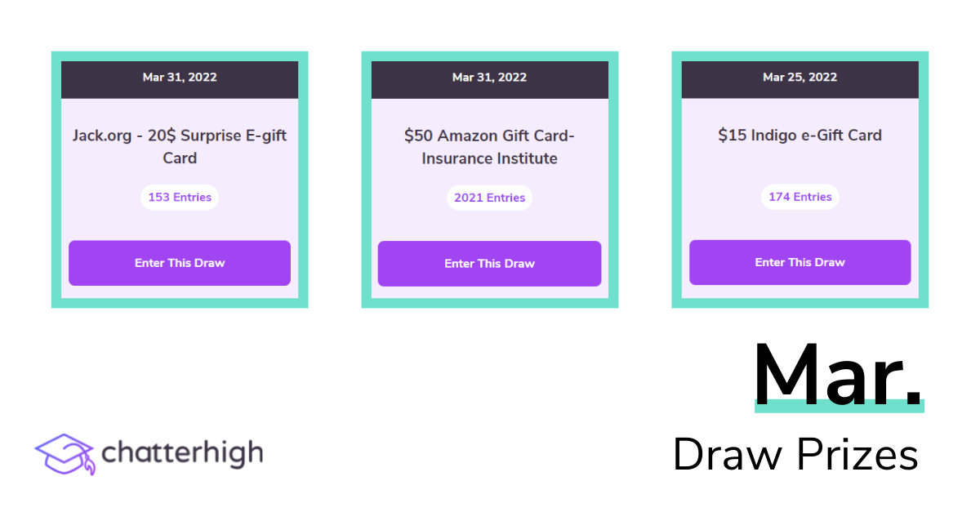Click the ChatterHigh graduation cap logo icon
The height and width of the screenshot is (512, 980).
pos(65,454)
